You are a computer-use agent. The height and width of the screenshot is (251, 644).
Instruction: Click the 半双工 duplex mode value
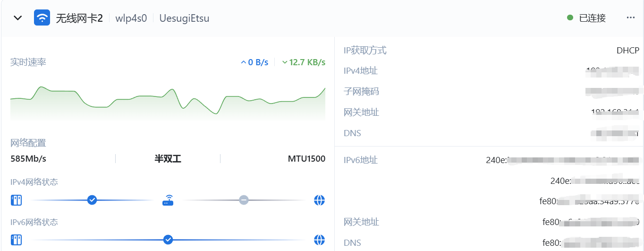(168, 159)
